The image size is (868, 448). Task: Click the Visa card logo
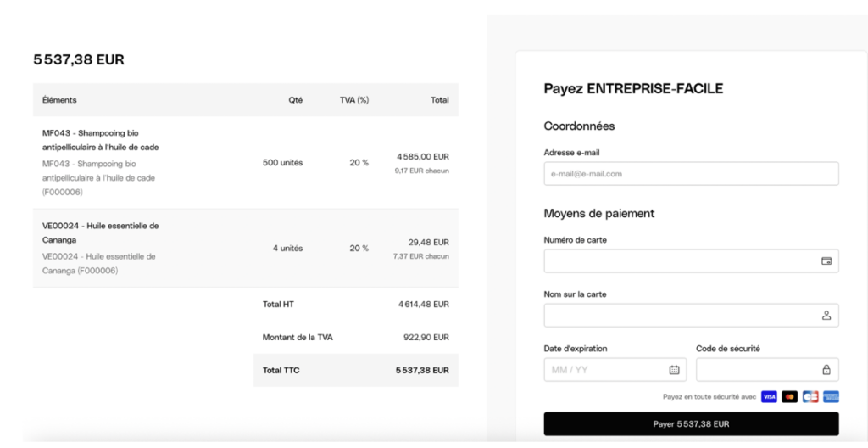pyautogui.click(x=769, y=396)
